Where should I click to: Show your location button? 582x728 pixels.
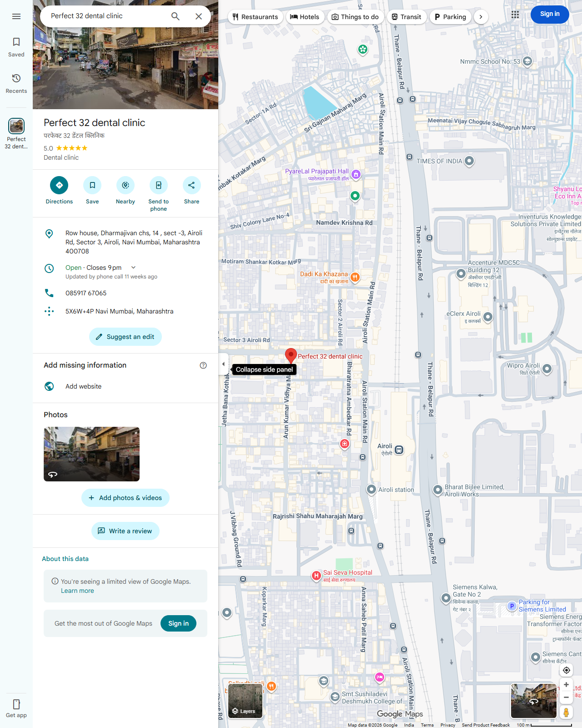pos(566,670)
